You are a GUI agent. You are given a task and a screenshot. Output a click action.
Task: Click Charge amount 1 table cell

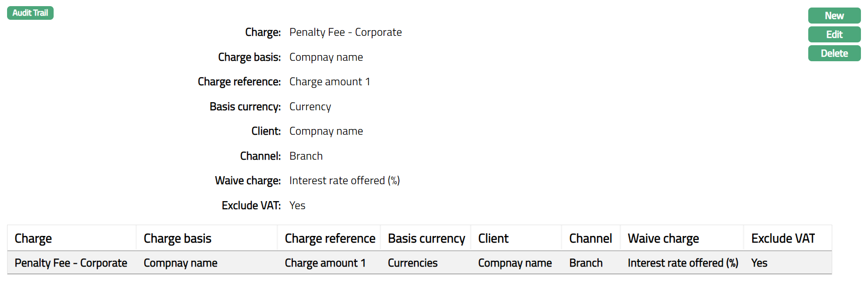pyautogui.click(x=325, y=263)
